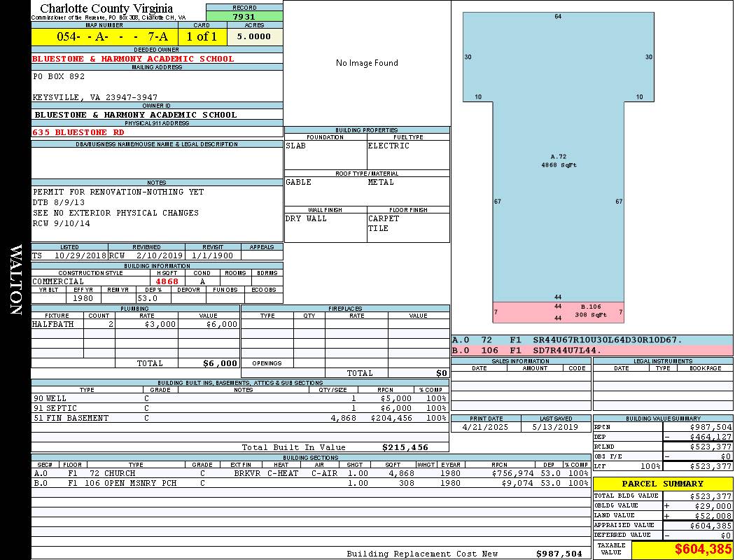
Task: Click the pink B.106 porch sketch section
Action: coord(558,312)
